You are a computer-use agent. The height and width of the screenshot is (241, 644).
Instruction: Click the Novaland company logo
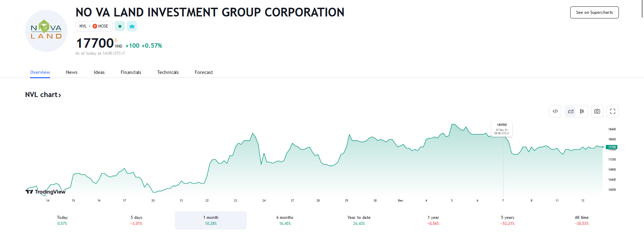[46, 31]
